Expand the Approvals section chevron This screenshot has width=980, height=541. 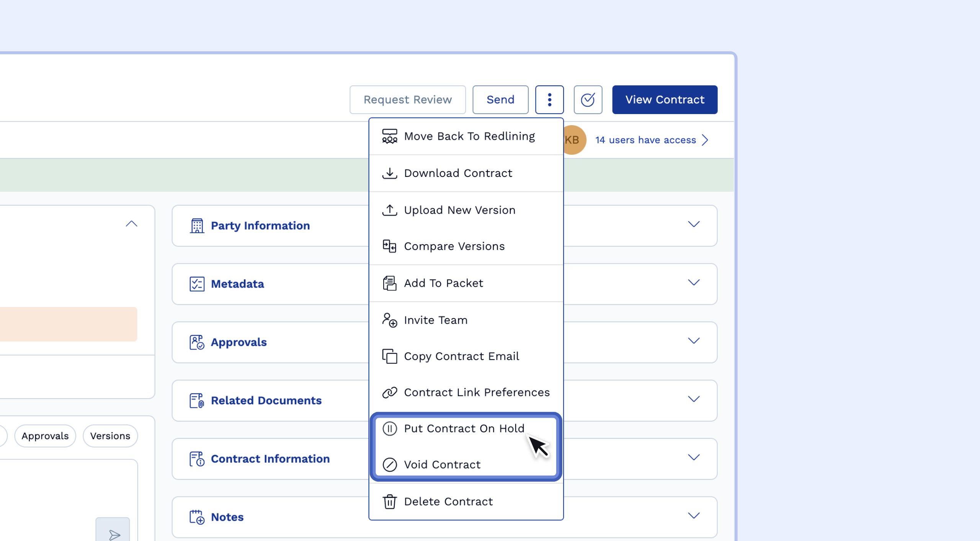click(x=693, y=341)
